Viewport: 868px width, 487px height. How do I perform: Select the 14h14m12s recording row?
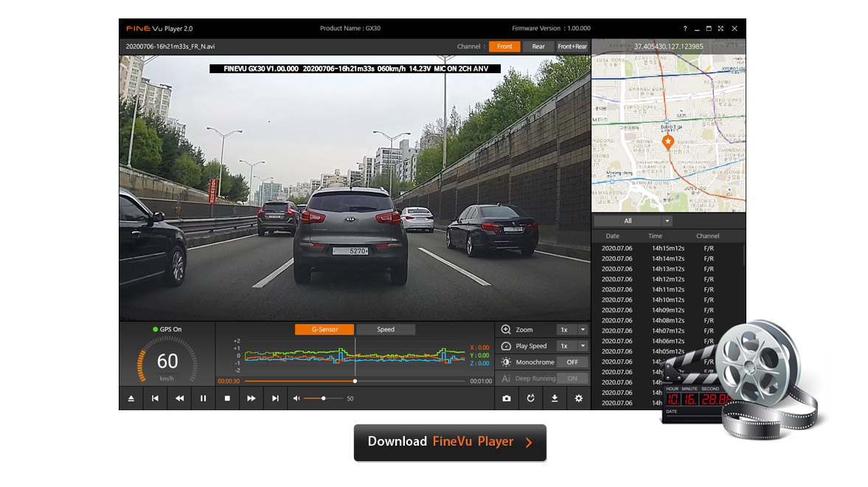click(x=667, y=259)
